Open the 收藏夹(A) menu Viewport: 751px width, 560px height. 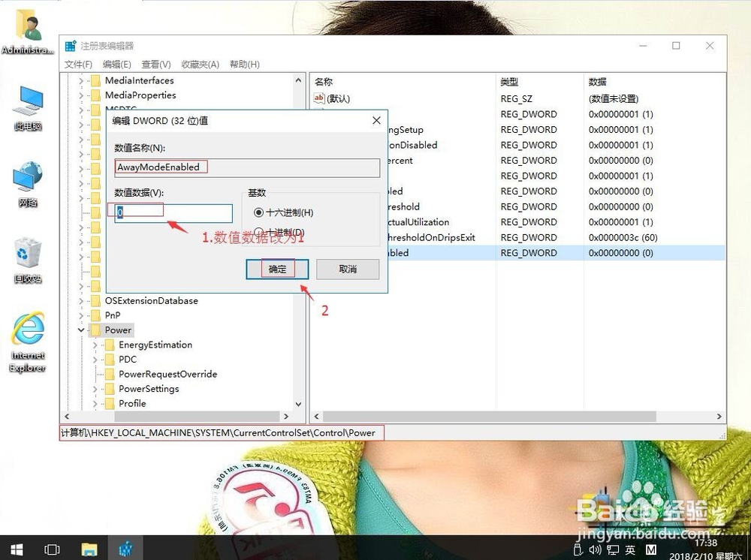point(201,64)
